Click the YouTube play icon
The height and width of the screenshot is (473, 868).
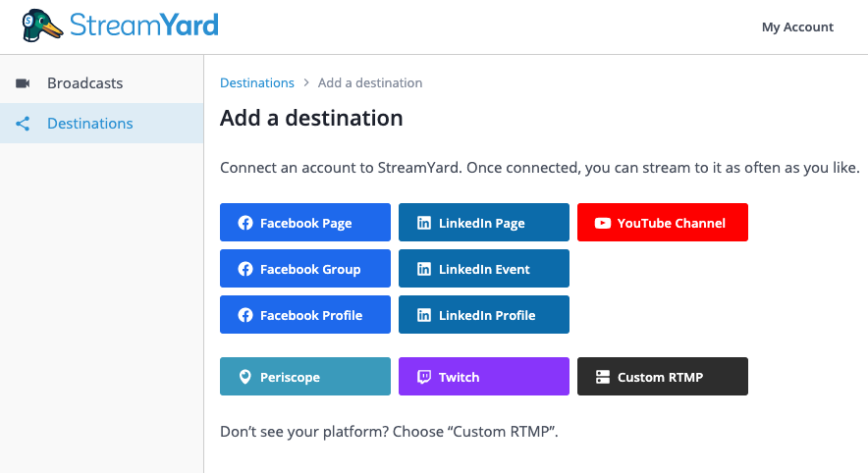603,223
